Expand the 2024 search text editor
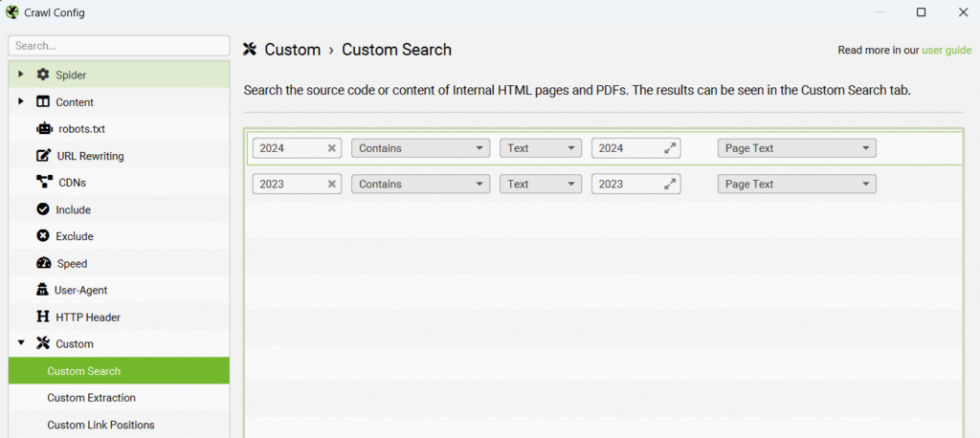The image size is (980, 438). (x=671, y=148)
